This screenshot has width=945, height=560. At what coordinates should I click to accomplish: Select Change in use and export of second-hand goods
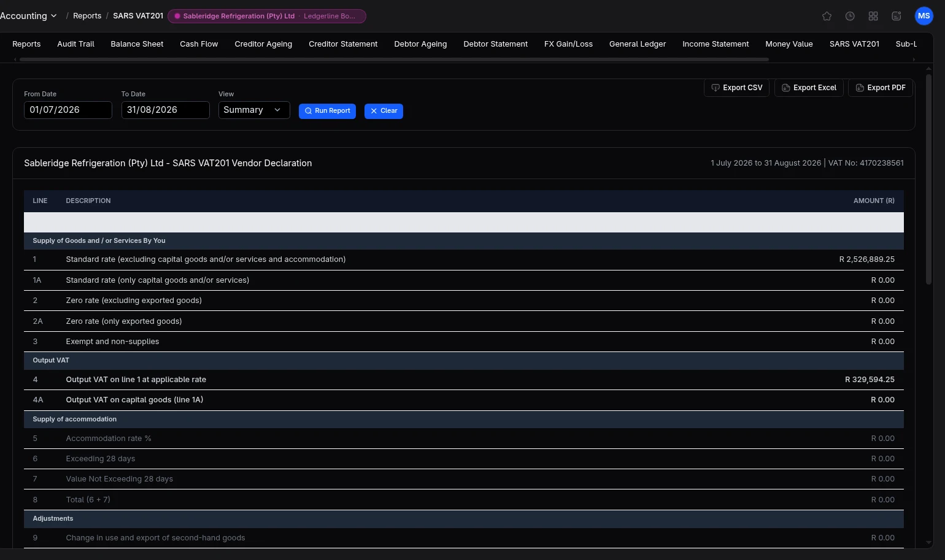464,538
